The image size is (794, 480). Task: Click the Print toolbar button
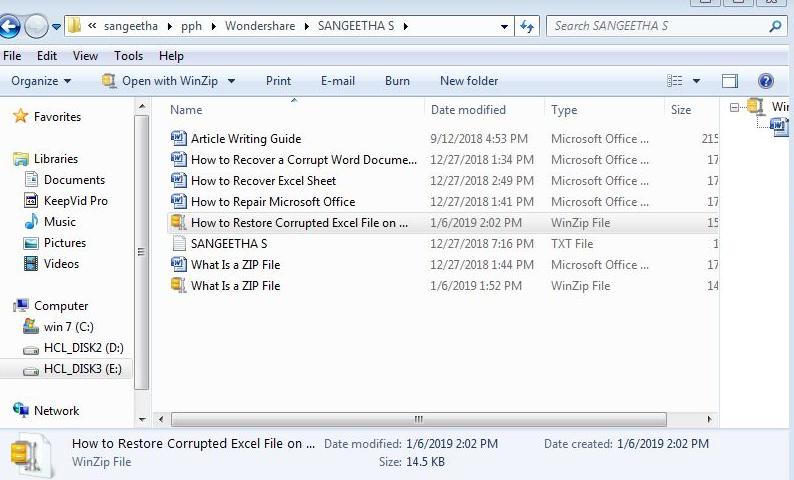278,81
